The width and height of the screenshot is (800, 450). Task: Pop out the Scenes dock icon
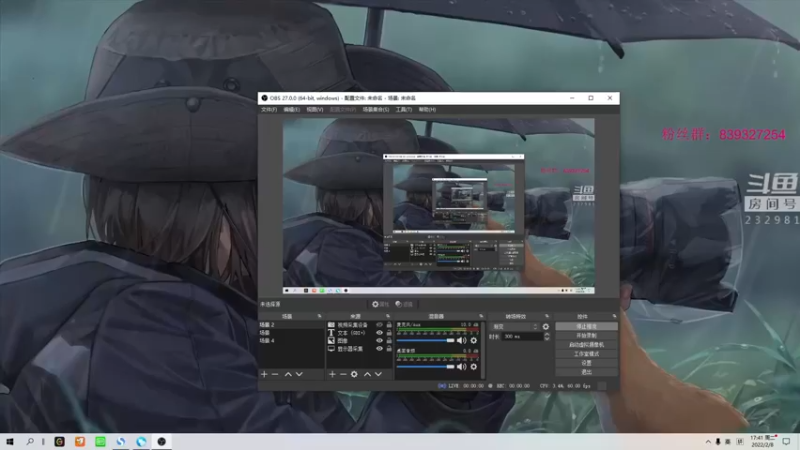pos(319,316)
